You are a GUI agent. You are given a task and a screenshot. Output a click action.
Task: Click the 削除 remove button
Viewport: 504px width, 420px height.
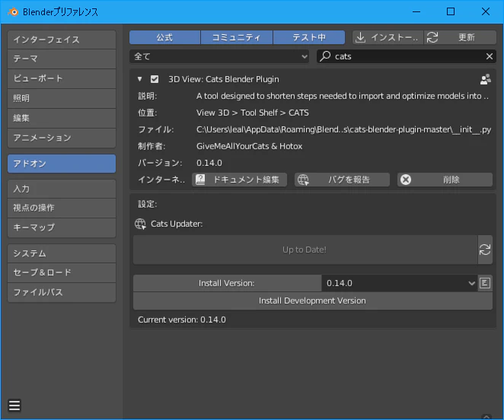click(445, 180)
